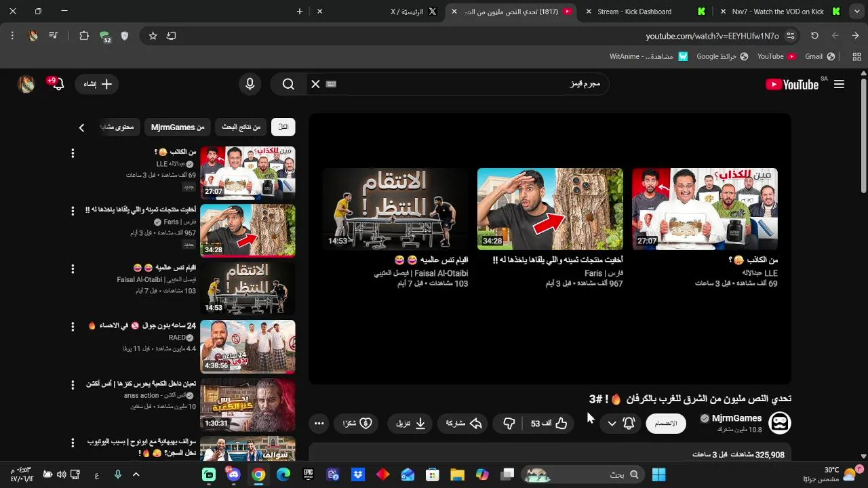Bookmark this page with the star icon

pos(153,36)
